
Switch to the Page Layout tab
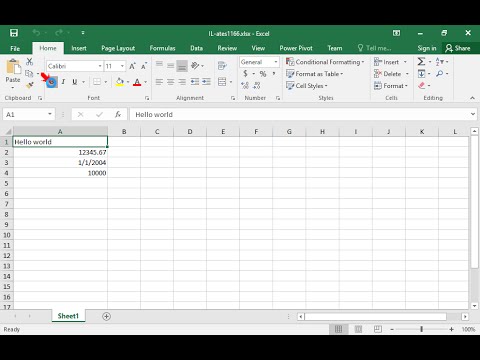[118, 48]
